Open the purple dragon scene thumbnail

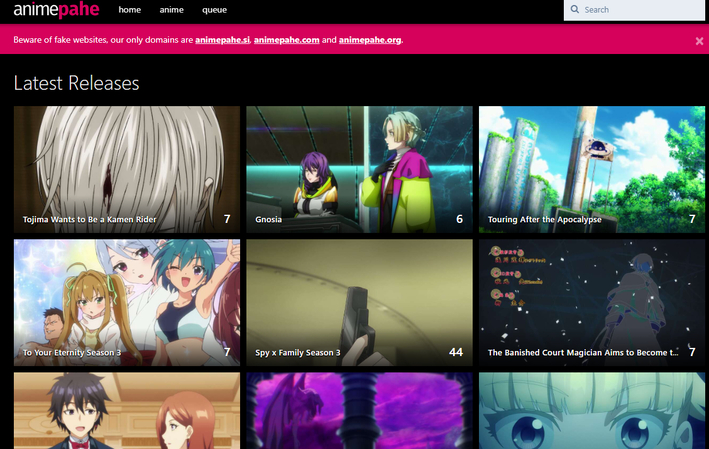[x=359, y=411]
